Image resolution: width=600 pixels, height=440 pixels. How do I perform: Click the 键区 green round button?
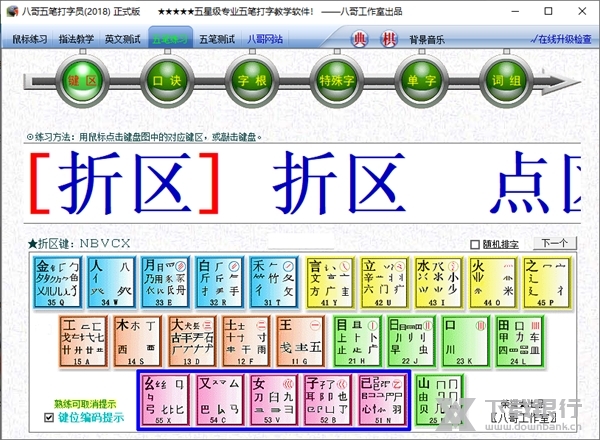(83, 81)
